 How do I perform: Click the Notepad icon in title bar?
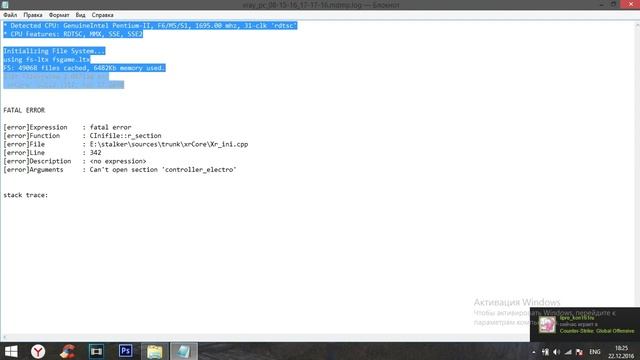point(5,5)
